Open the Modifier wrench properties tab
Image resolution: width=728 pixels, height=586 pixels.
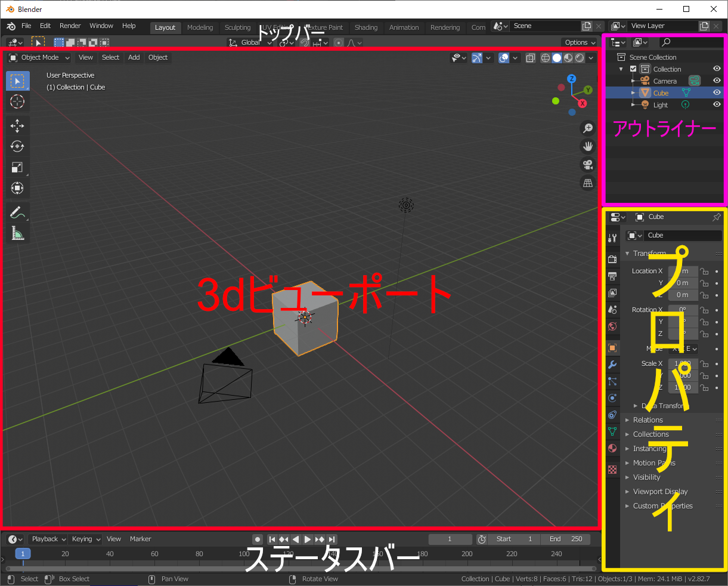coord(612,365)
